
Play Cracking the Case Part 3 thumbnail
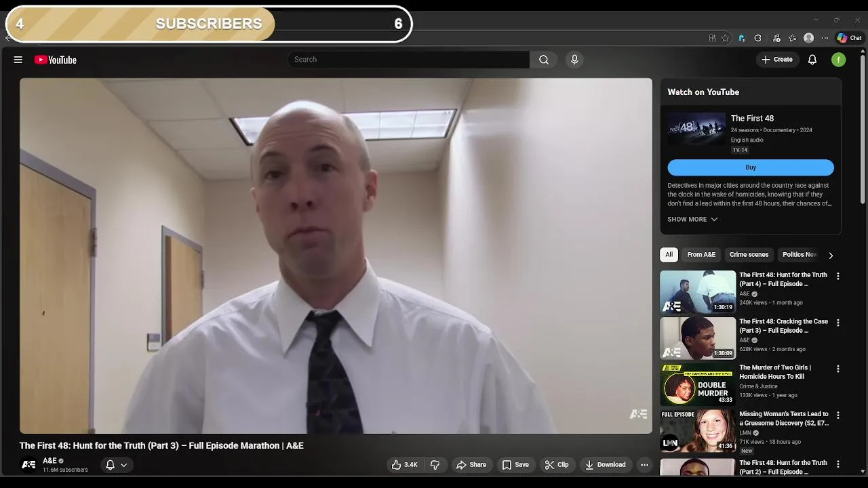point(698,338)
